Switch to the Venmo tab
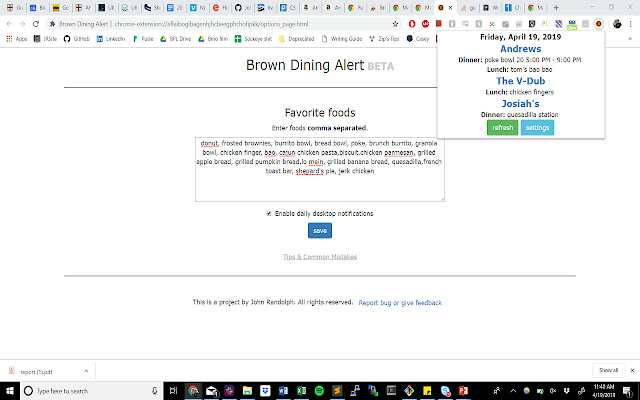The width and height of the screenshot is (640, 400). [198, 7]
